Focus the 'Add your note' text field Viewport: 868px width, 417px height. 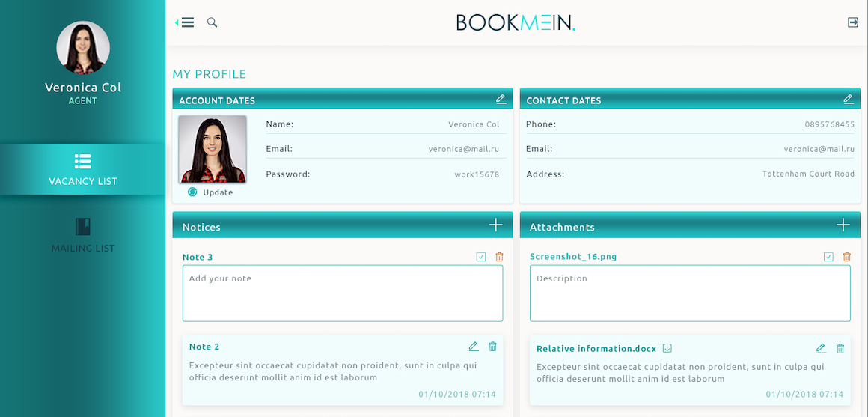pyautogui.click(x=343, y=293)
